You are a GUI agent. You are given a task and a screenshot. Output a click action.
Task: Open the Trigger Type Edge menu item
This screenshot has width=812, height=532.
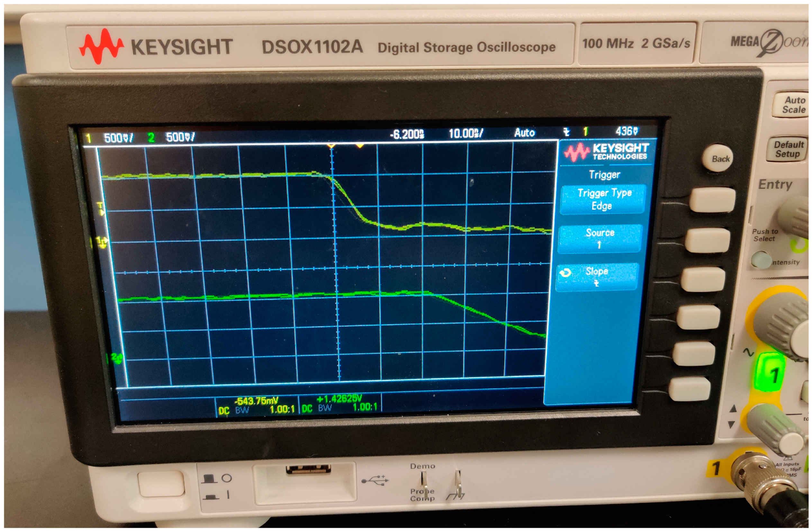pos(603,199)
